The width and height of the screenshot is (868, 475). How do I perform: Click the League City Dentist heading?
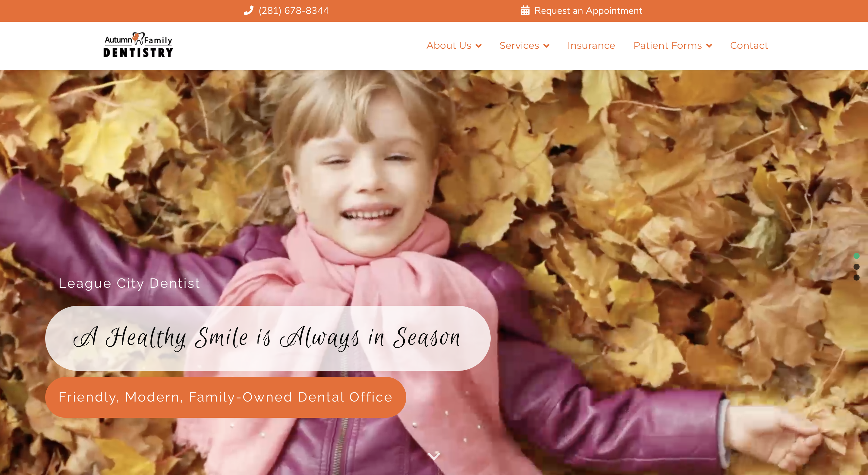129,283
